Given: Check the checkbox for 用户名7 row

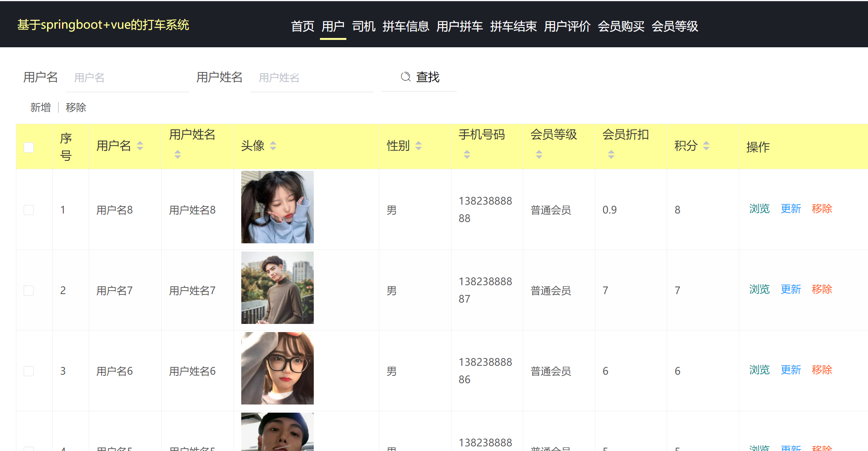Looking at the screenshot, I should click(x=29, y=290).
